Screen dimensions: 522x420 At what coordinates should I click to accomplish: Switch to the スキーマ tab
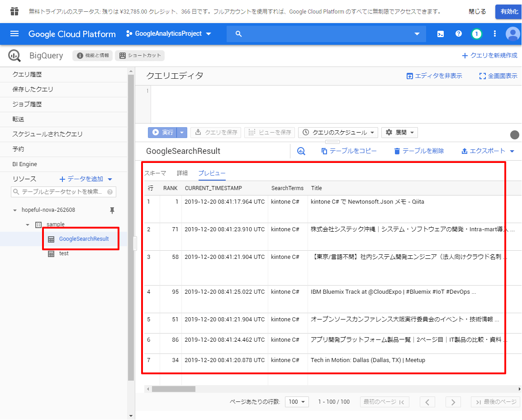point(155,173)
